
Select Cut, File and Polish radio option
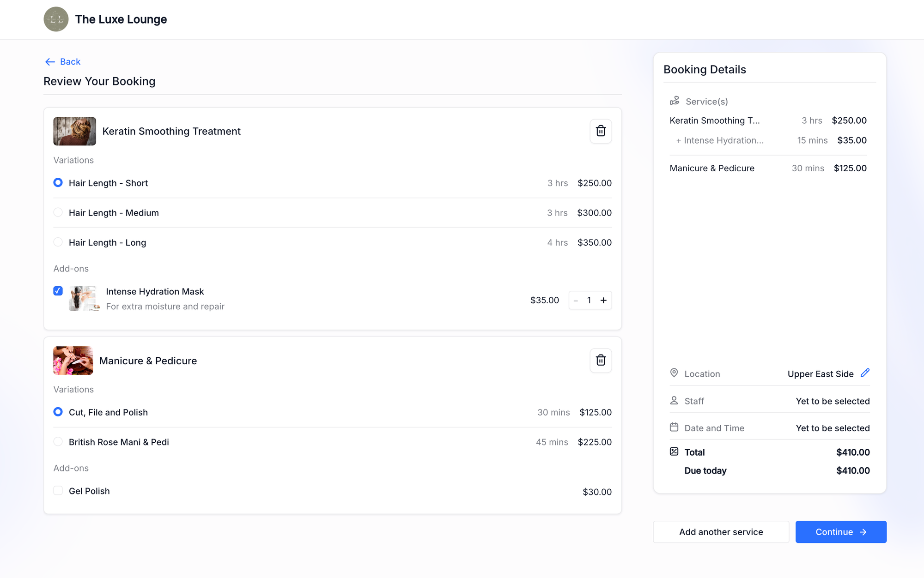58,412
